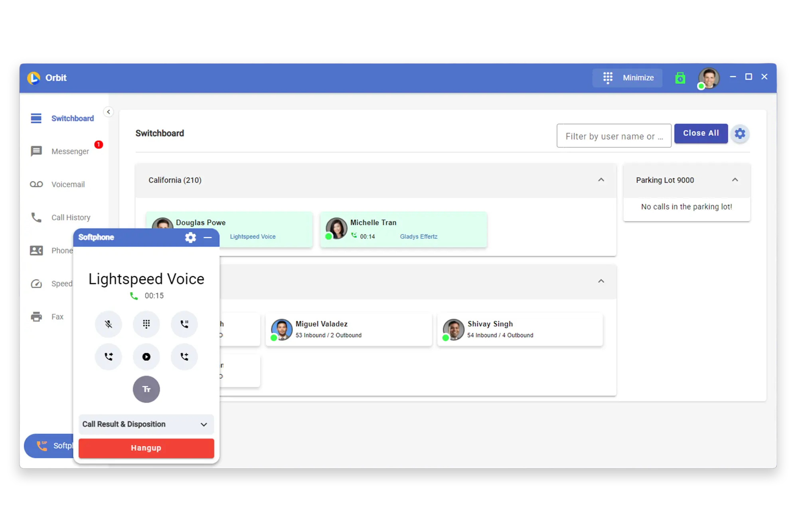Expand the Call Result & Disposition dropdown
This screenshot has width=798, height=532.
(x=146, y=424)
